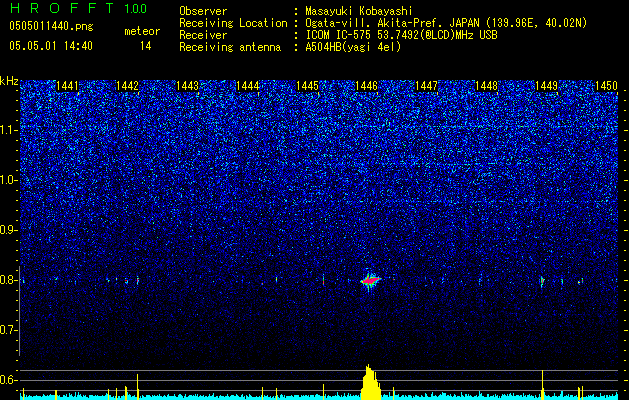Image resolution: width=629 pixels, height=400 pixels.
Task: Click the 0.7 kHz axis label
Action: click(x=8, y=330)
